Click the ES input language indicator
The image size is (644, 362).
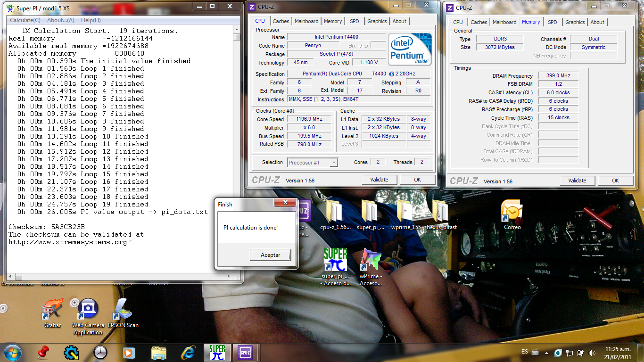click(525, 352)
